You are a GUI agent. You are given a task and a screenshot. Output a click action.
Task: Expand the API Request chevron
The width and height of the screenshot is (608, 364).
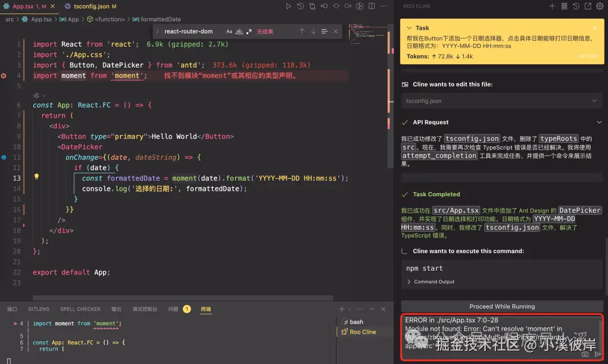599,122
